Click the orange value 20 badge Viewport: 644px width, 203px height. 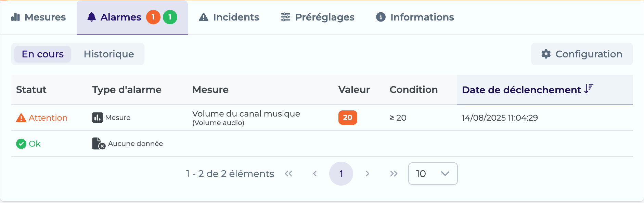(348, 118)
